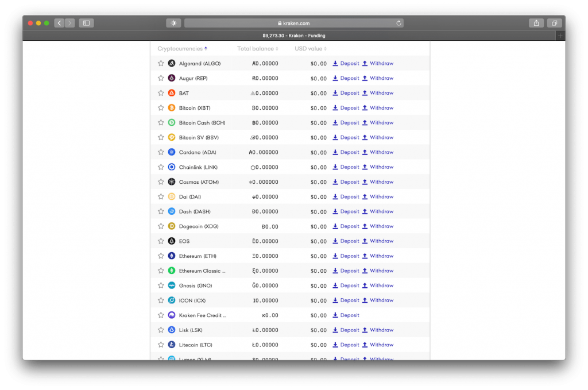Deposit Algorand (ALGO)
The width and height of the screenshot is (588, 390).
tap(346, 63)
